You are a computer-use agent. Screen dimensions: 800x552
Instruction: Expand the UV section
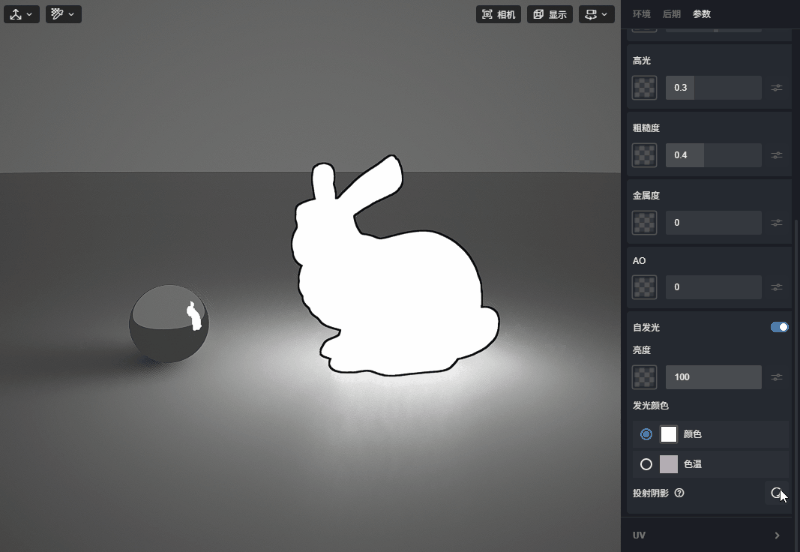[709, 535]
